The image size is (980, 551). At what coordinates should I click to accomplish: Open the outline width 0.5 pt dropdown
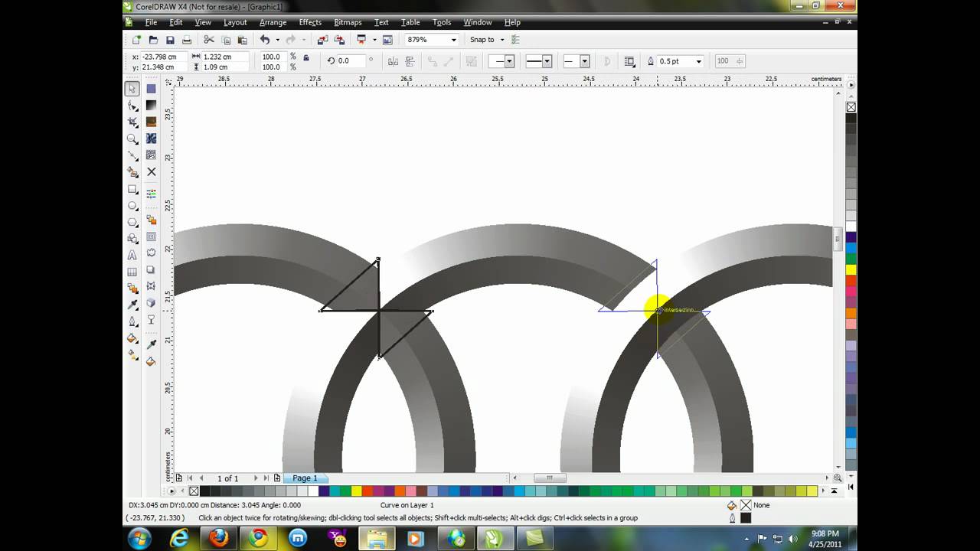point(698,61)
